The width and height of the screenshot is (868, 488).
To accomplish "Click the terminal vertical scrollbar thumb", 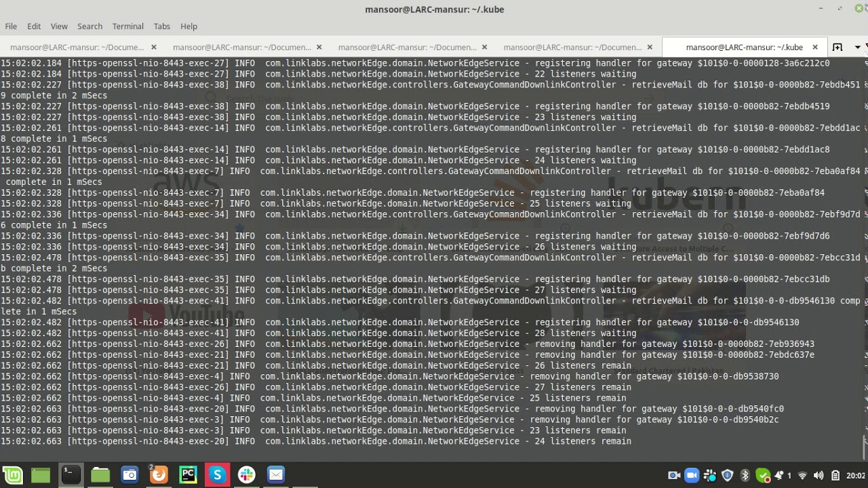I will coord(865,447).
